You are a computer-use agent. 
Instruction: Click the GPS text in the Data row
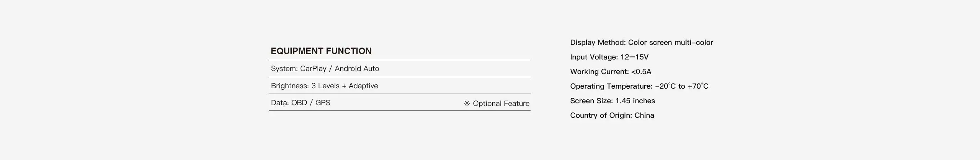323,102
